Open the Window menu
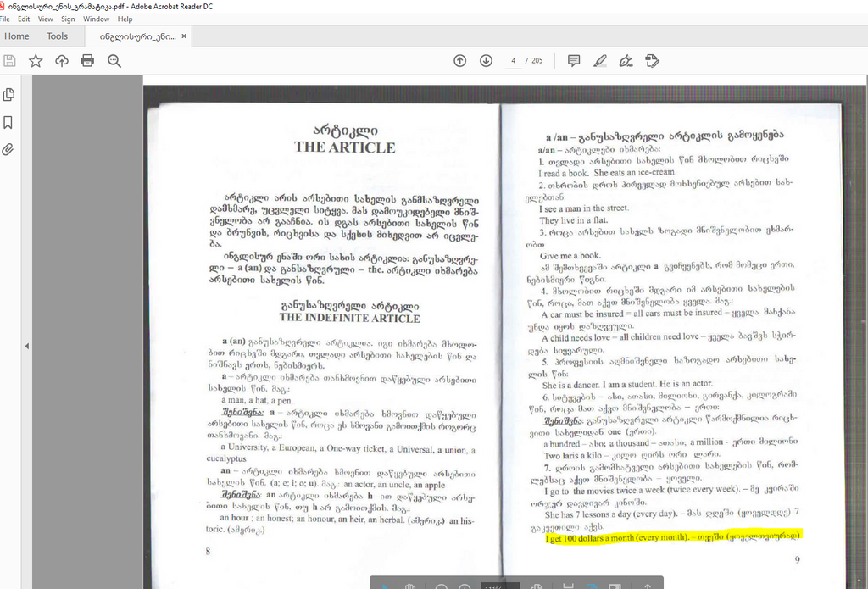868x589 pixels. tap(97, 19)
